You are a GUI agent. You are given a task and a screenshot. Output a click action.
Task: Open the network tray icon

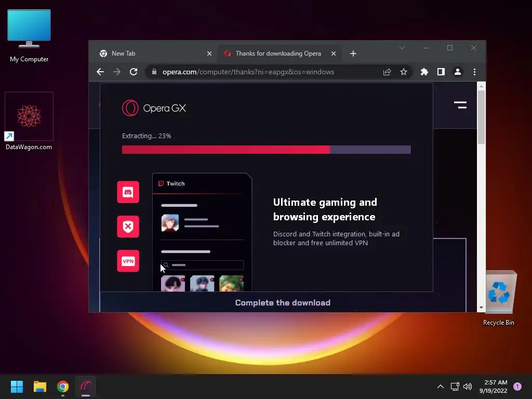tap(455, 387)
